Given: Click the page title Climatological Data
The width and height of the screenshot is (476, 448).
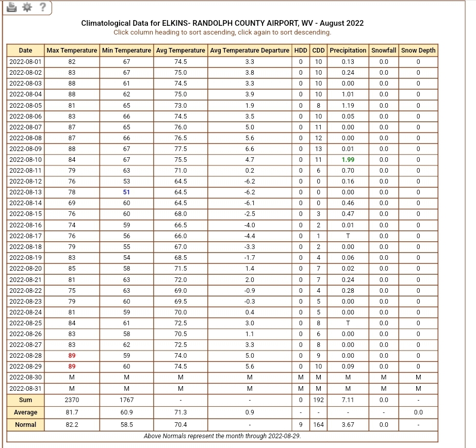Looking at the screenshot, I should click(222, 23).
